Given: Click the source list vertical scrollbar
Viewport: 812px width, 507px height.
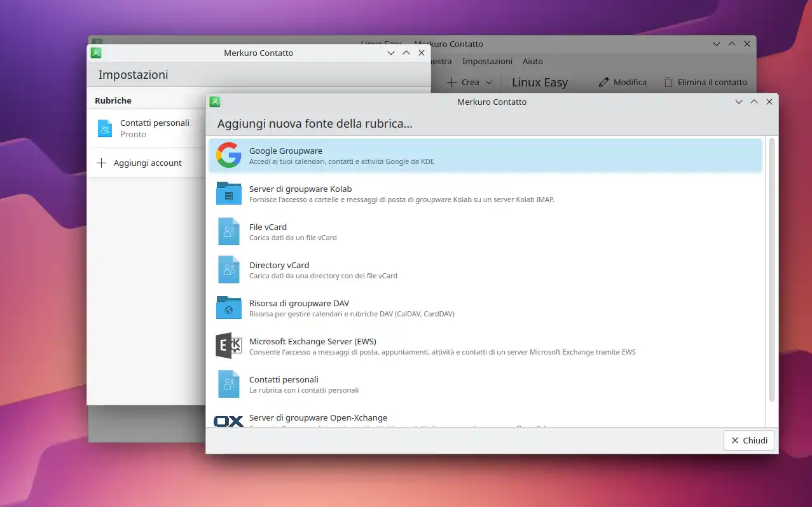Looking at the screenshot, I should tap(772, 270).
